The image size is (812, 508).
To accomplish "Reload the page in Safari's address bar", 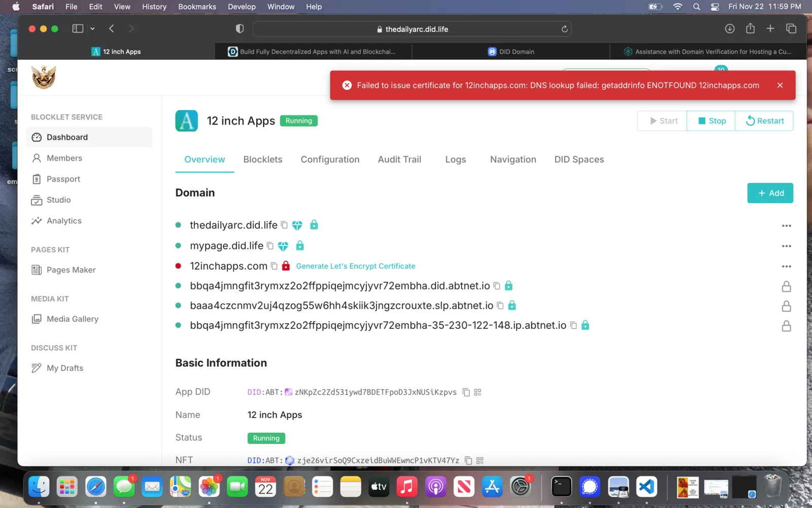I will (564, 29).
